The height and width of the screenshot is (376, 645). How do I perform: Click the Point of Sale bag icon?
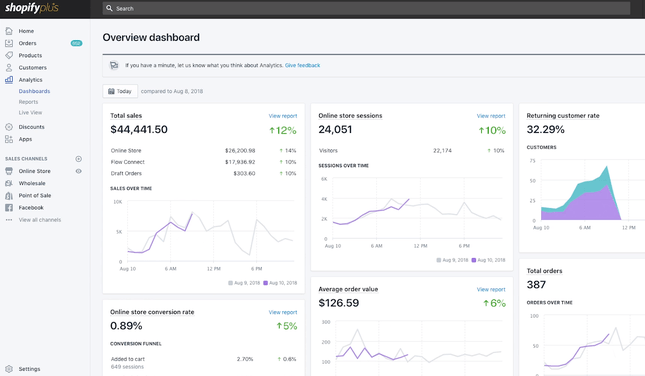9,195
